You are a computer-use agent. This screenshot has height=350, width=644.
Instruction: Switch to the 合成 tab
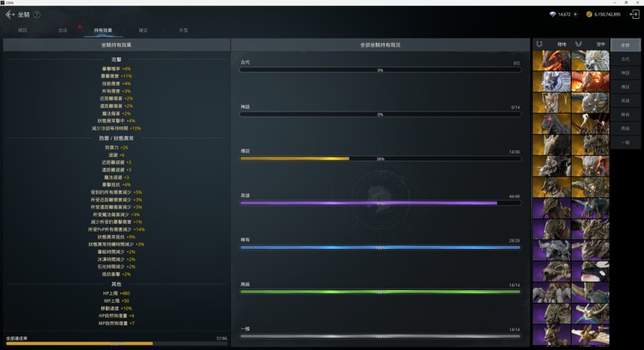pyautogui.click(x=63, y=30)
